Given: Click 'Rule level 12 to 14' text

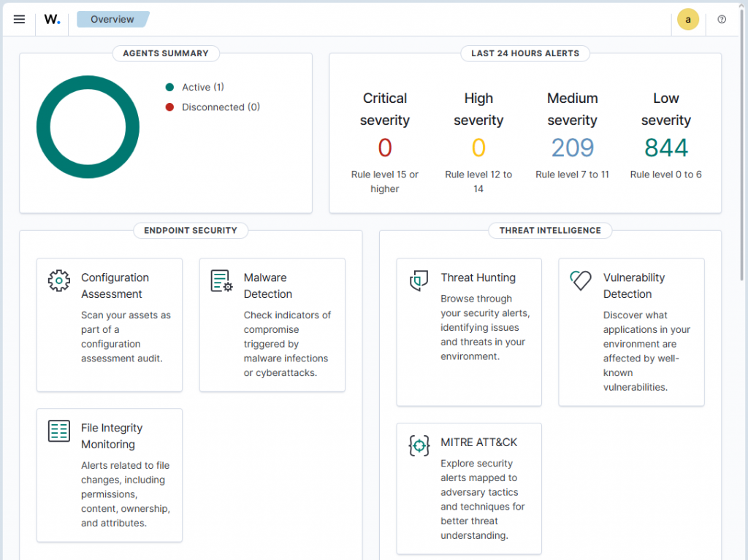Looking at the screenshot, I should click(x=478, y=182).
